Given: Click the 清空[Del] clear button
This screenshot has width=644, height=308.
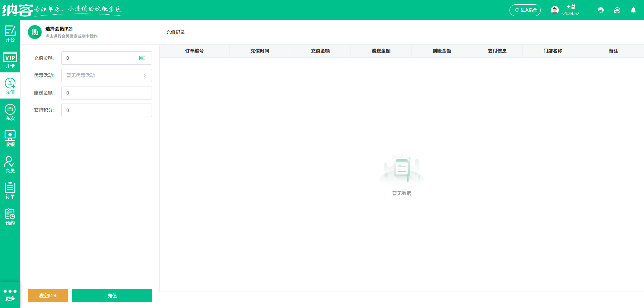Looking at the screenshot, I should click(48, 296).
